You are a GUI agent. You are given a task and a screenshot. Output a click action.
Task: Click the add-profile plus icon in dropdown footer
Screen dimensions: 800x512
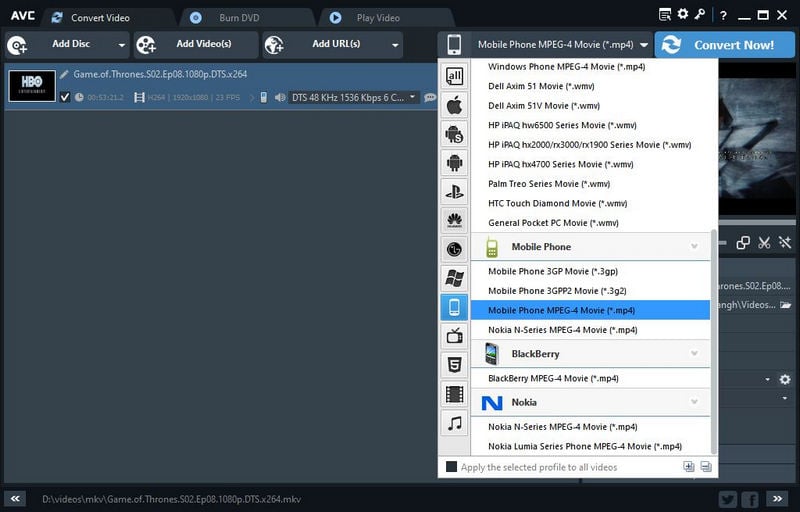689,467
